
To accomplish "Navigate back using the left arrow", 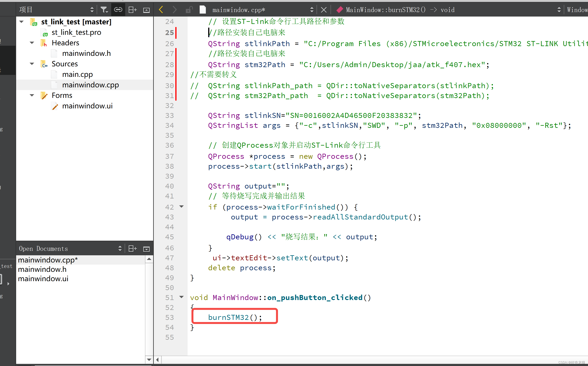I will coord(161,10).
